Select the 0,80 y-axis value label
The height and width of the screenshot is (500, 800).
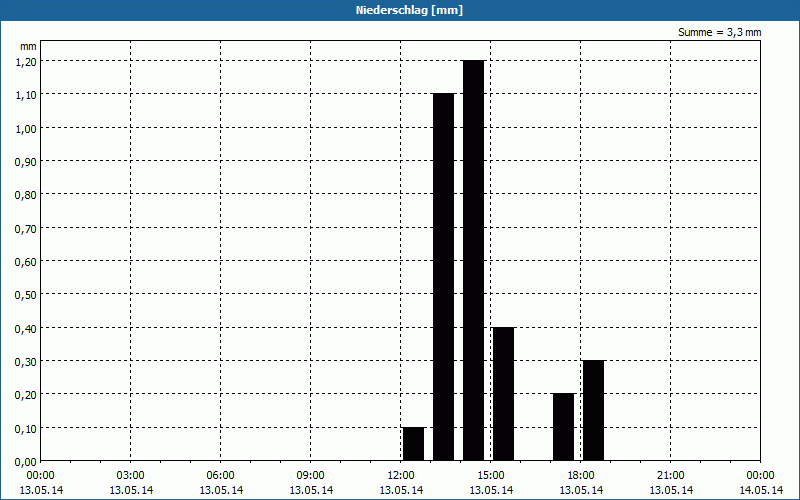26,194
